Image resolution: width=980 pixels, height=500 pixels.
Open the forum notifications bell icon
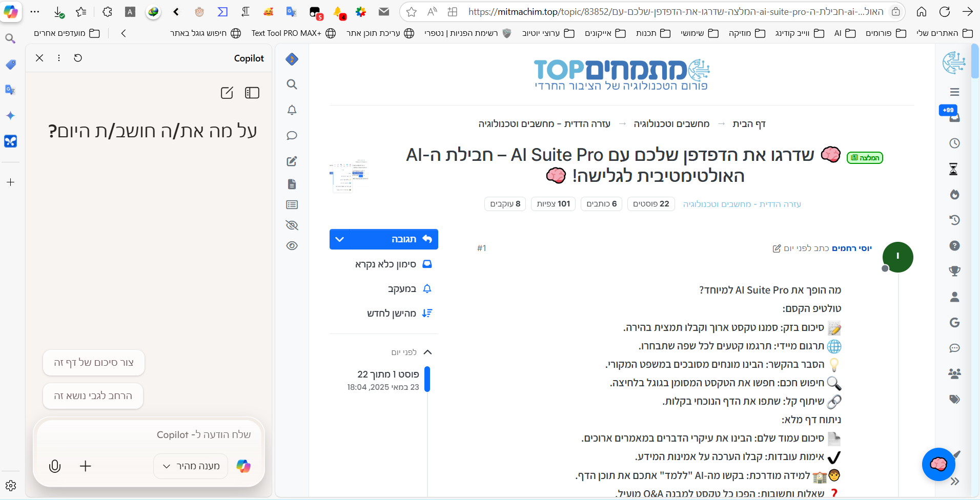[x=292, y=110]
